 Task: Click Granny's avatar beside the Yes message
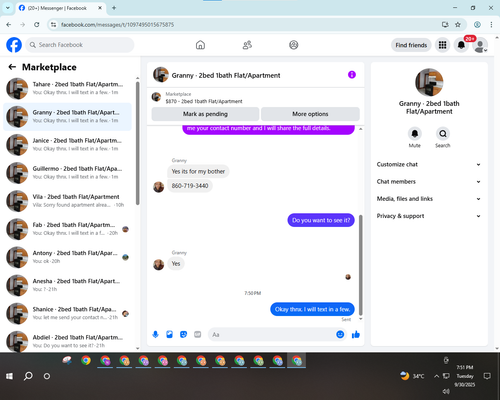[158, 265]
